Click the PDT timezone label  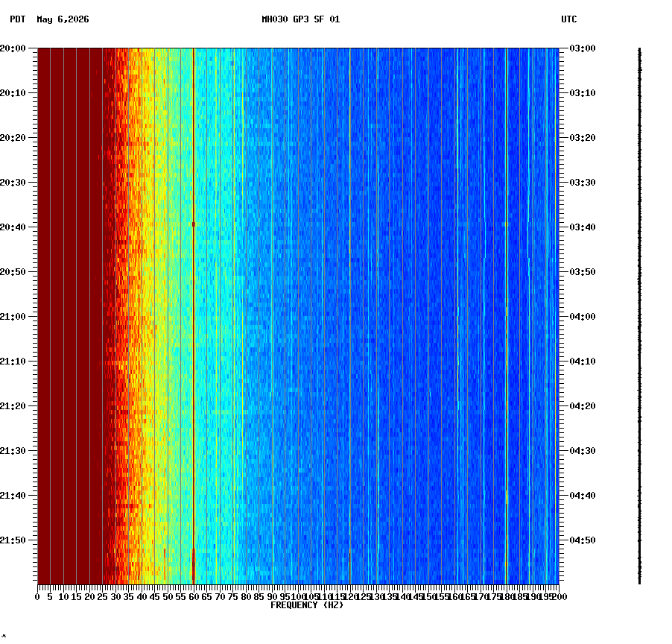(18, 19)
